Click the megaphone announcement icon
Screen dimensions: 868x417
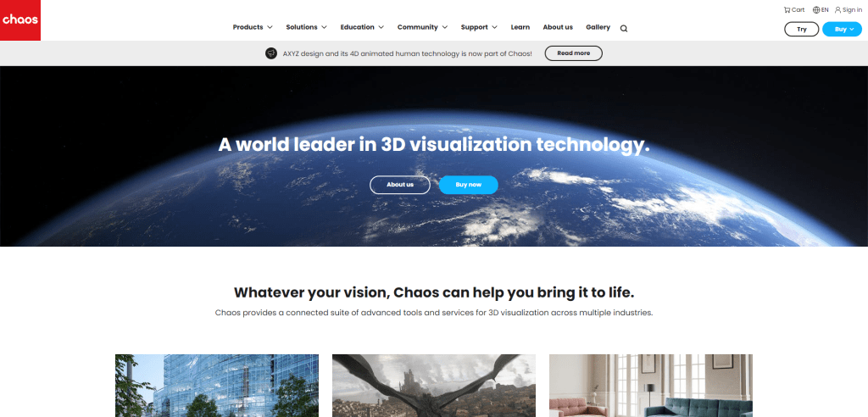click(270, 53)
